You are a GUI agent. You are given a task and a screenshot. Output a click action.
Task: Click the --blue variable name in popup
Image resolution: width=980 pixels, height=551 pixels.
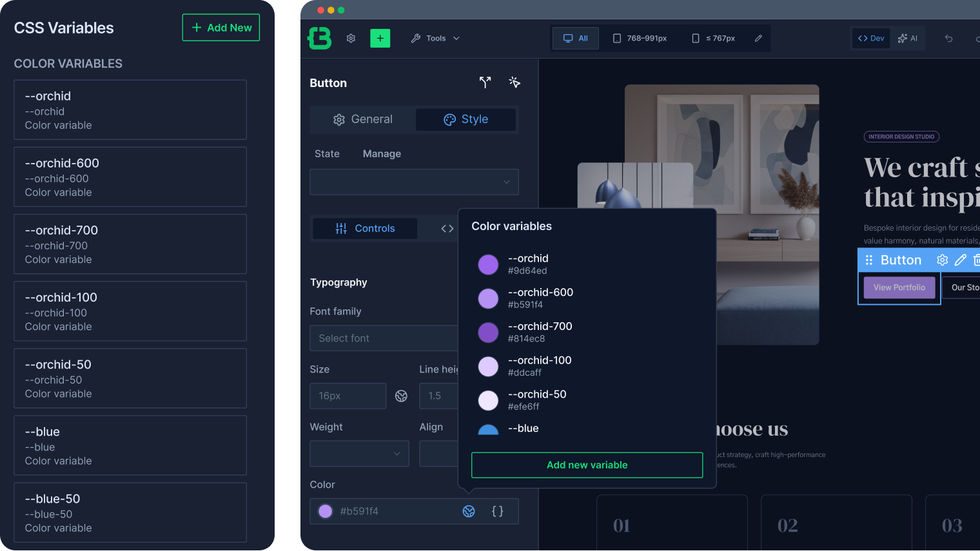(x=523, y=429)
